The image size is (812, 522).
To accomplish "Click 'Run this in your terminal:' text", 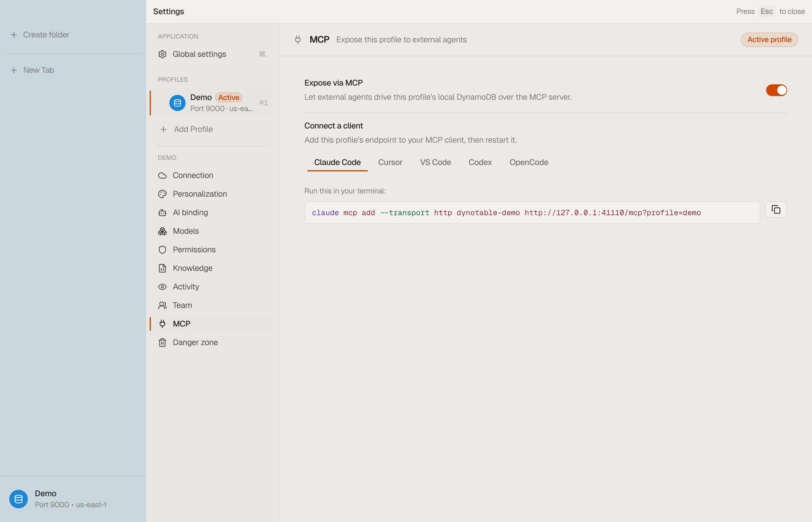I will tap(345, 191).
